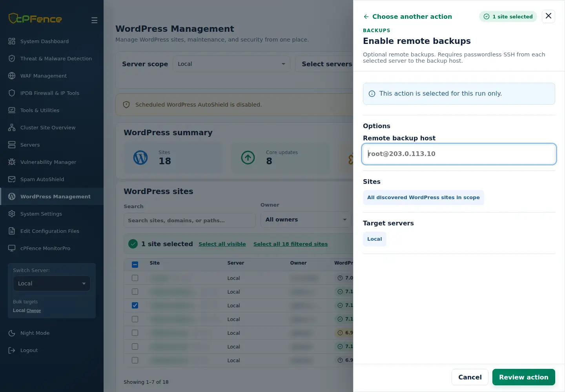The width and height of the screenshot is (565, 392).
Task: Open Tools & Utilities in the sidebar
Action: click(x=52, y=110)
